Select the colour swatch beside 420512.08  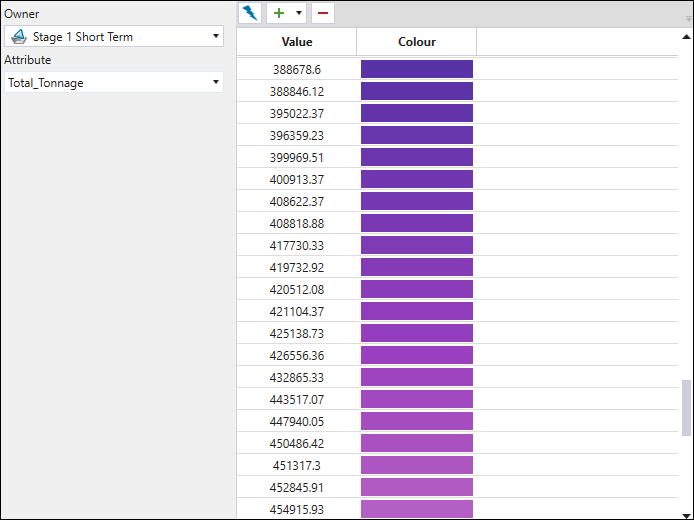point(416,289)
